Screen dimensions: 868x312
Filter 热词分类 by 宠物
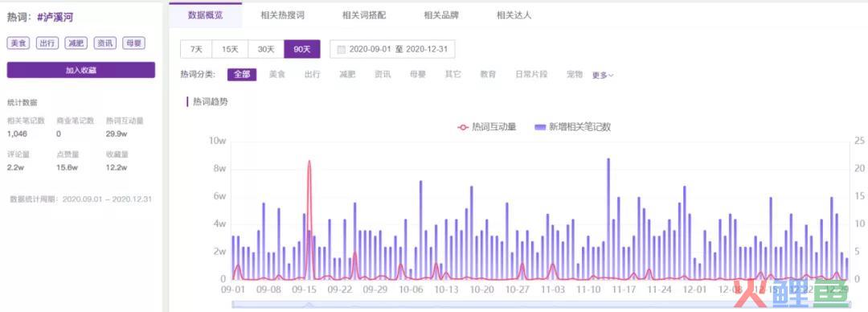[x=575, y=75]
